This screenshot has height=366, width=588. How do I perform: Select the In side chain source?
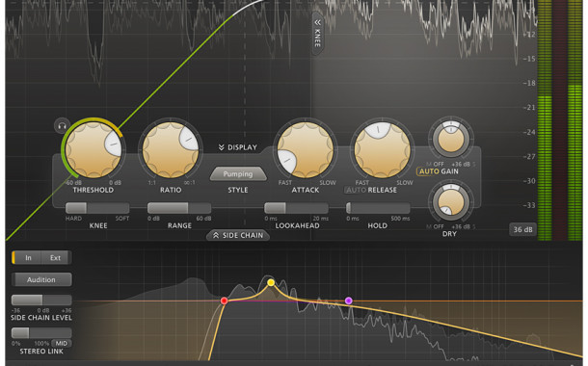tap(27, 258)
